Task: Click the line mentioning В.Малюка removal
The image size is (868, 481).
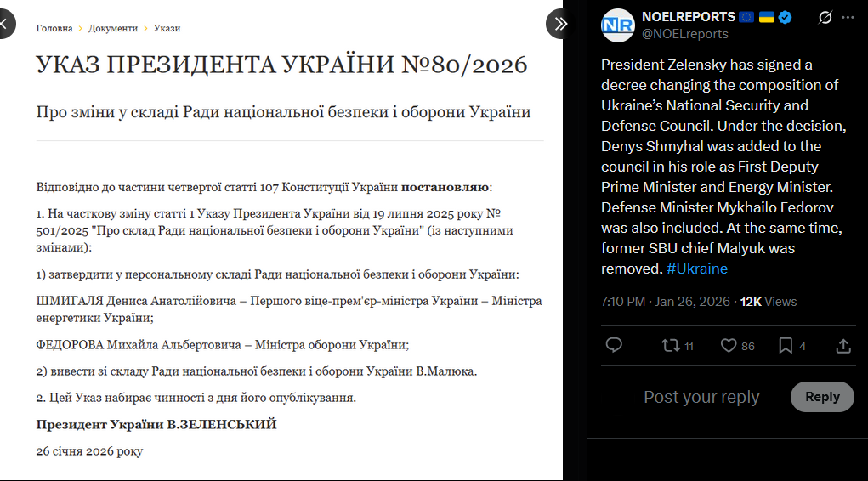Action: point(256,371)
